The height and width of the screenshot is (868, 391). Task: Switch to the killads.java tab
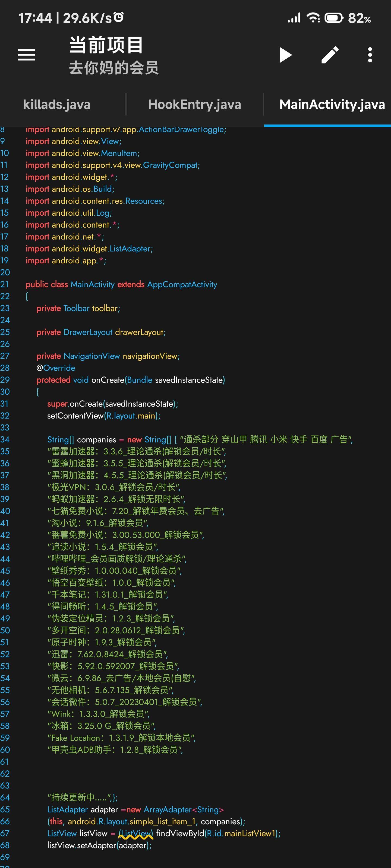(57, 104)
